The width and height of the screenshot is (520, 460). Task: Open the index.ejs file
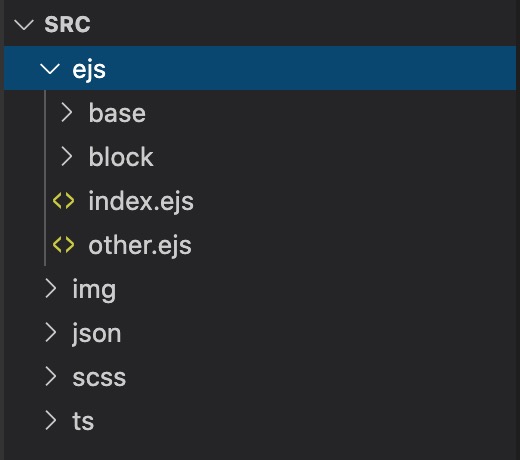tap(141, 202)
